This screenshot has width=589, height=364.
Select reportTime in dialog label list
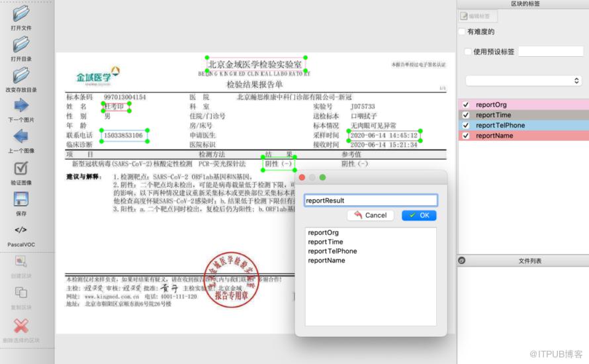[326, 242]
